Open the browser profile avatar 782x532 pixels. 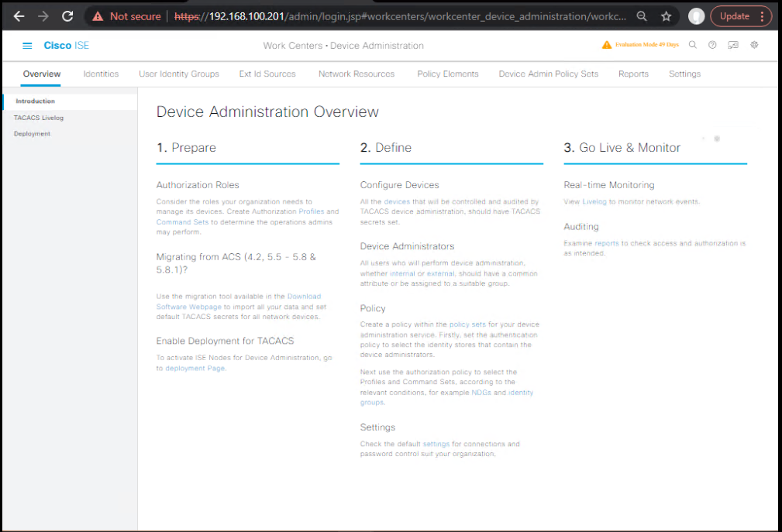pos(696,16)
